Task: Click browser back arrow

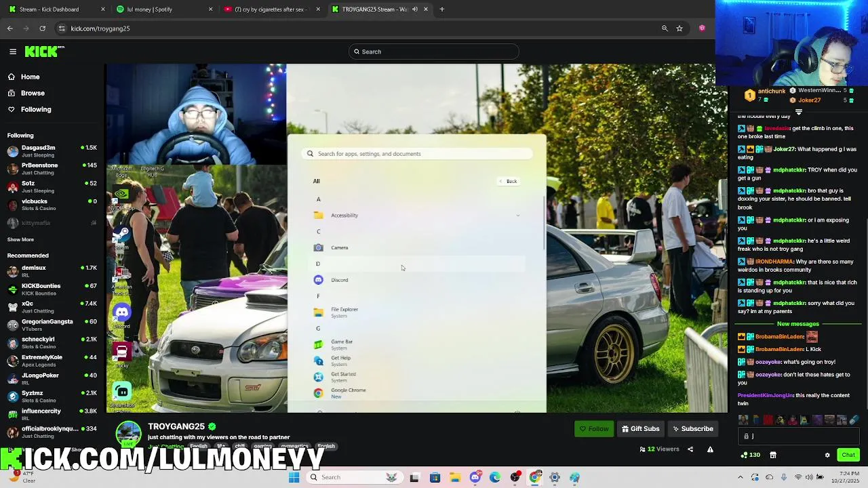Action: pos(10,28)
